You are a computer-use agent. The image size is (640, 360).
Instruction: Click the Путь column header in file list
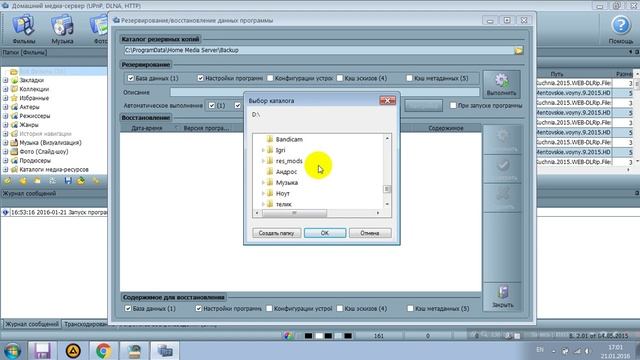pyautogui.click(x=557, y=74)
